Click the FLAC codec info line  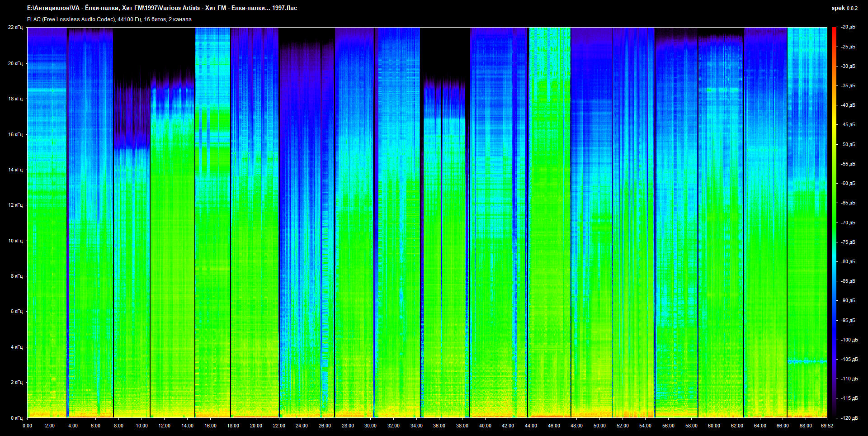(x=109, y=19)
